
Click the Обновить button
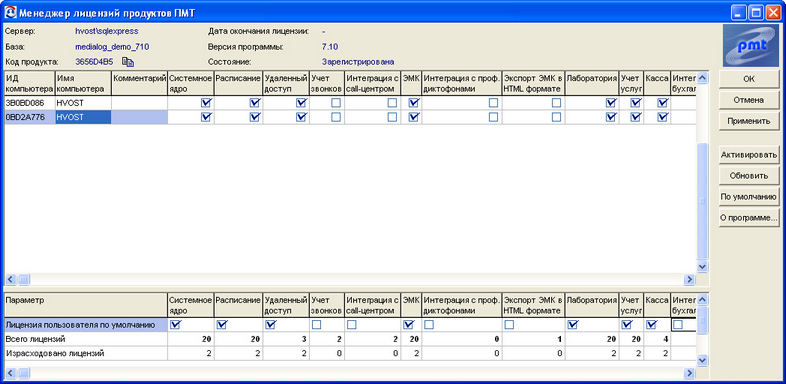(x=748, y=176)
